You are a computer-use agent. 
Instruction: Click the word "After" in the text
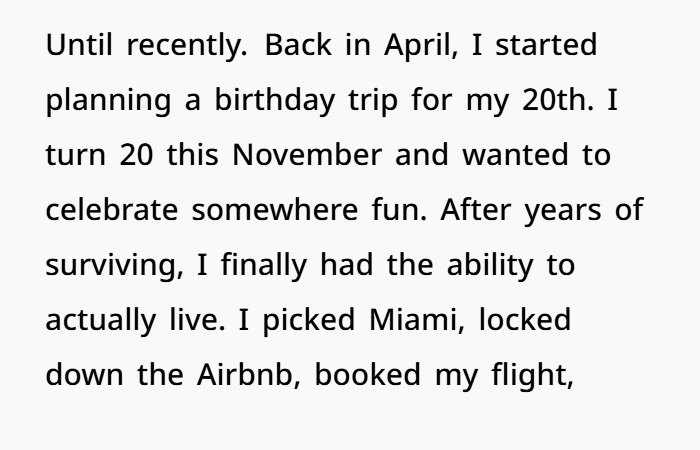pyautogui.click(x=475, y=209)
